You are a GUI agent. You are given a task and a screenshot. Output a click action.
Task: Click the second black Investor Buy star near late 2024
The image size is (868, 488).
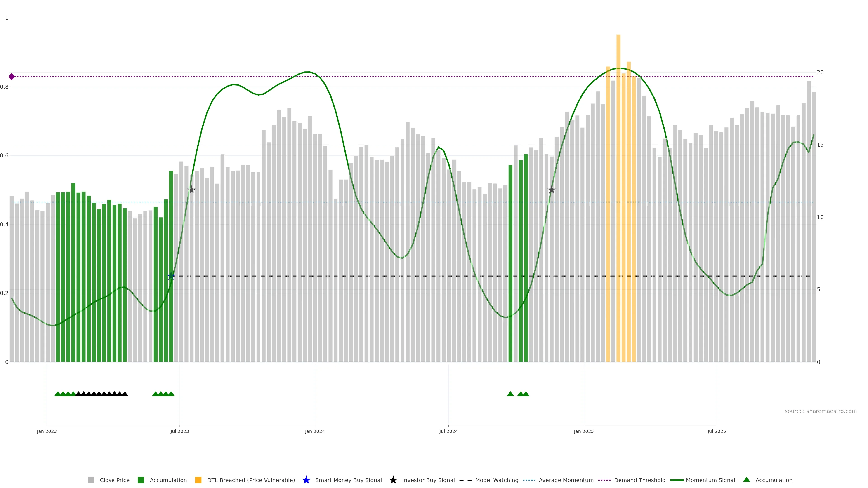click(552, 190)
